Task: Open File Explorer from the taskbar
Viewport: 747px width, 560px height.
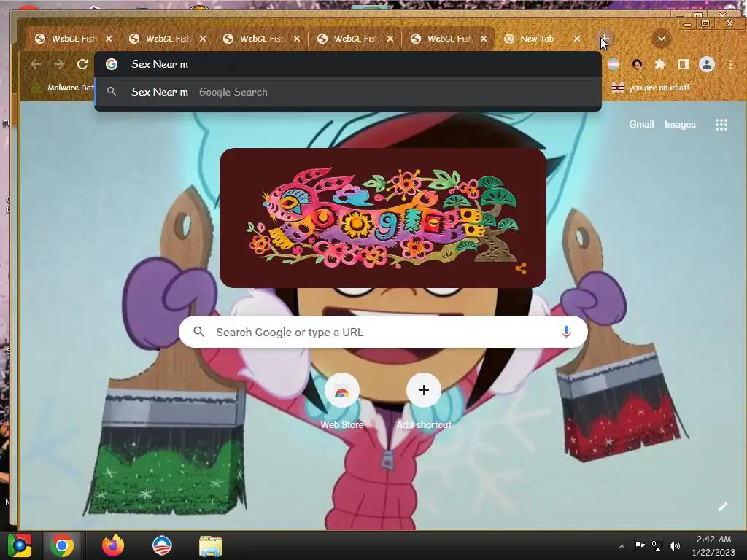Action: [x=210, y=545]
